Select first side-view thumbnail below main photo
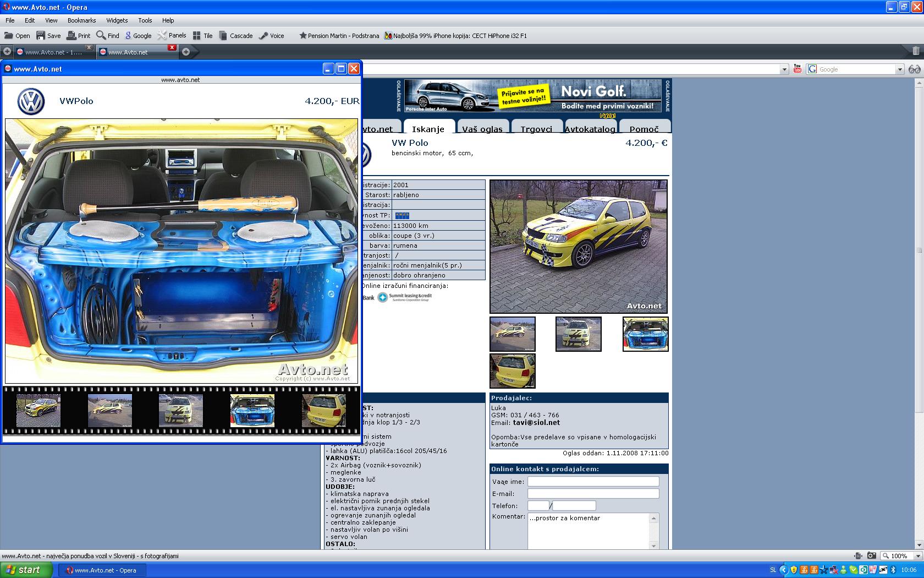The image size is (924, 578). (x=513, y=334)
